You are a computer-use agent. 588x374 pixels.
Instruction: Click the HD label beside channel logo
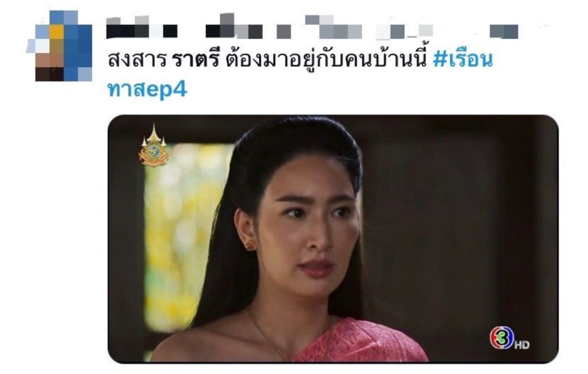522,345
